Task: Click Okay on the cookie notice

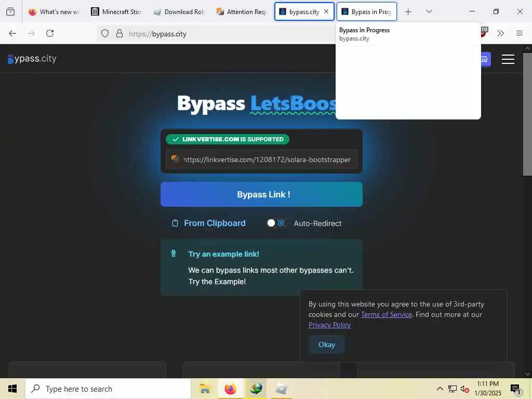Action: pyautogui.click(x=327, y=345)
